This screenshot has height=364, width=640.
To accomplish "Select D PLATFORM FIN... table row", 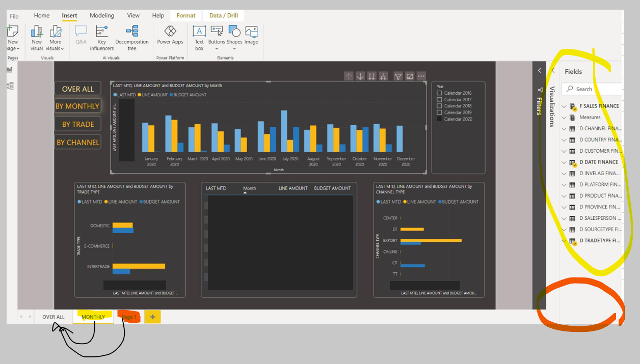I will pos(592,185).
